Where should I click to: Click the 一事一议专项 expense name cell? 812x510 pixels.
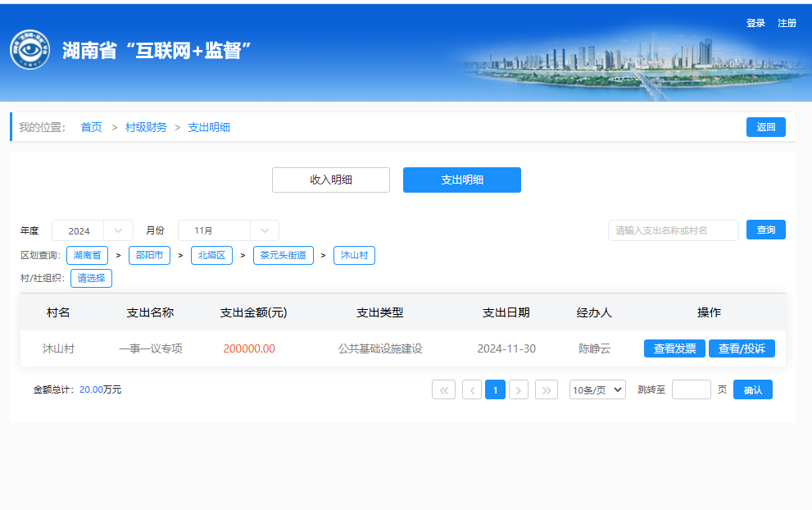pyautogui.click(x=150, y=348)
